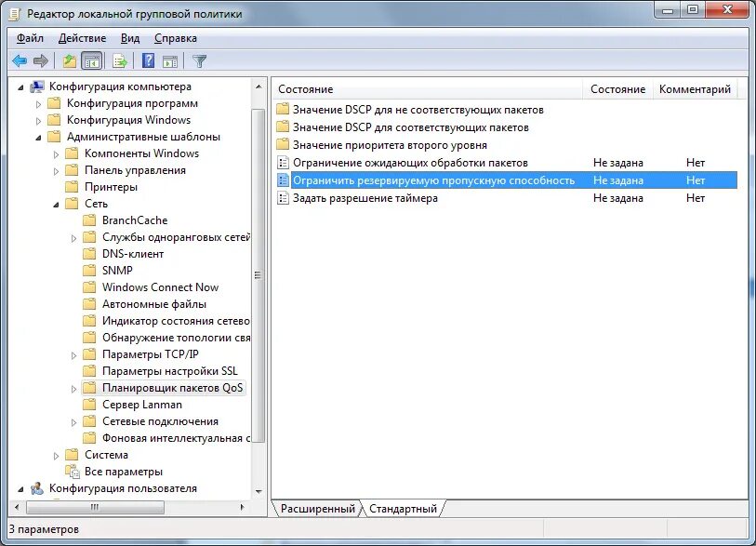Click the Export list toolbar icon
This screenshot has width=756, height=546.
pos(120,61)
